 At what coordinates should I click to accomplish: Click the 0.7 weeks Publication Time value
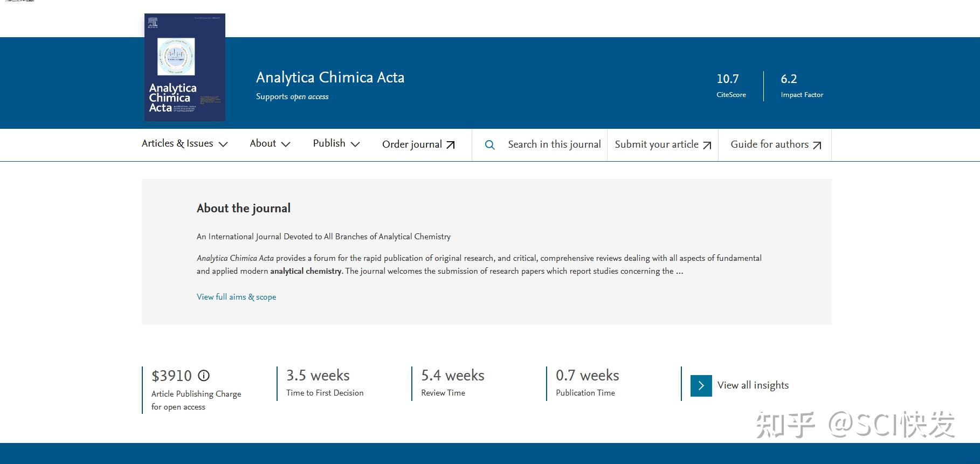[x=588, y=375]
